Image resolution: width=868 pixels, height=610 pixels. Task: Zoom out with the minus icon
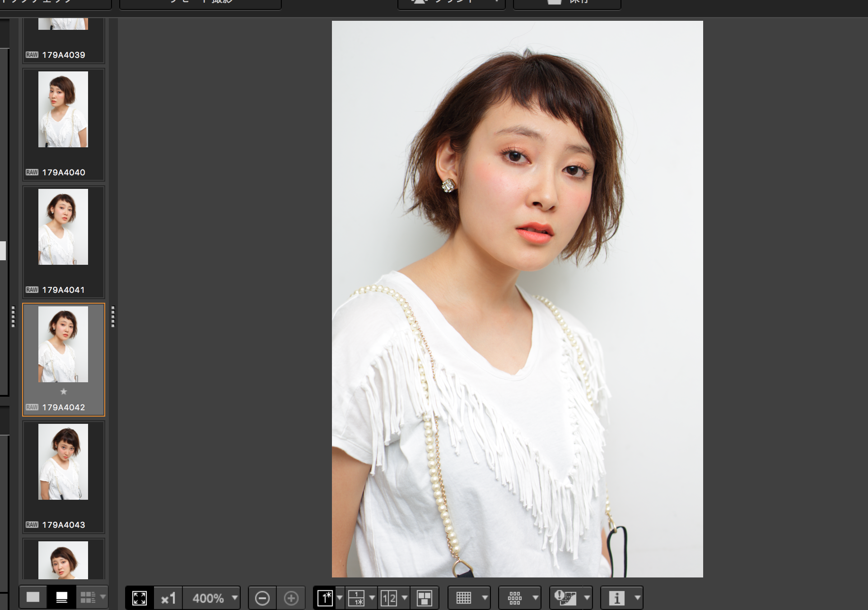click(262, 598)
